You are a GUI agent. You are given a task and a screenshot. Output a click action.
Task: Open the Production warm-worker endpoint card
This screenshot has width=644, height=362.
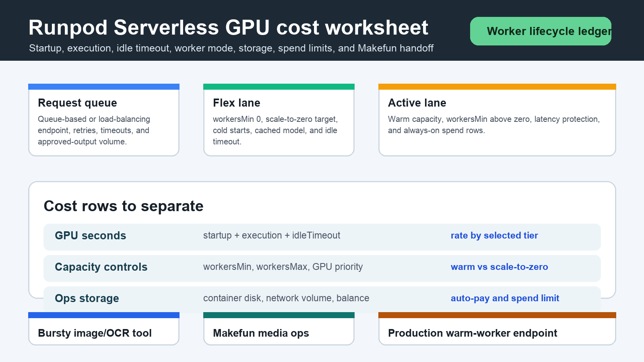(x=497, y=329)
